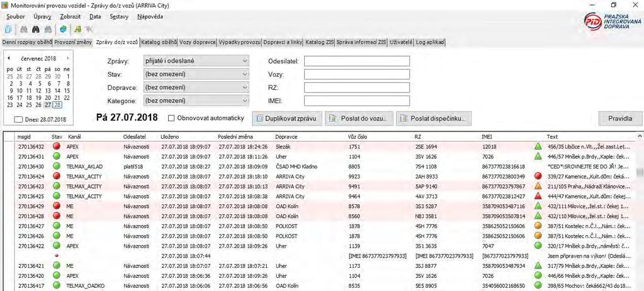
Task: Open the Data menu
Action: (95, 17)
